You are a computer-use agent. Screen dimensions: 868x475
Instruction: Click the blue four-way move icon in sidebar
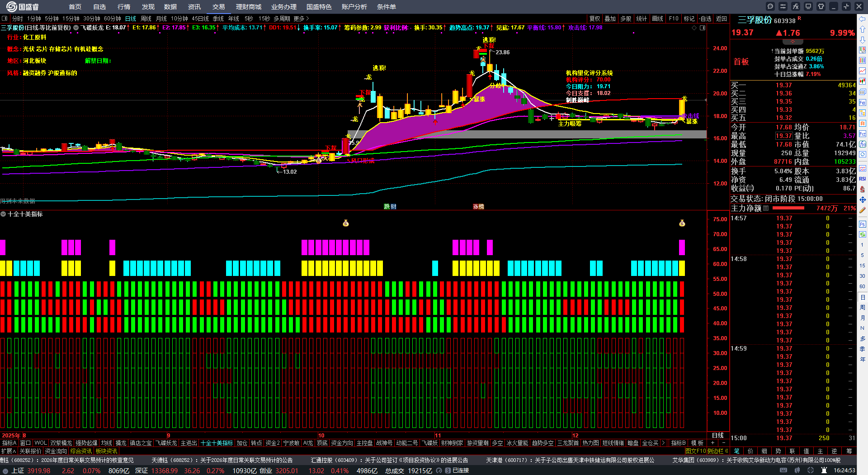click(x=863, y=199)
